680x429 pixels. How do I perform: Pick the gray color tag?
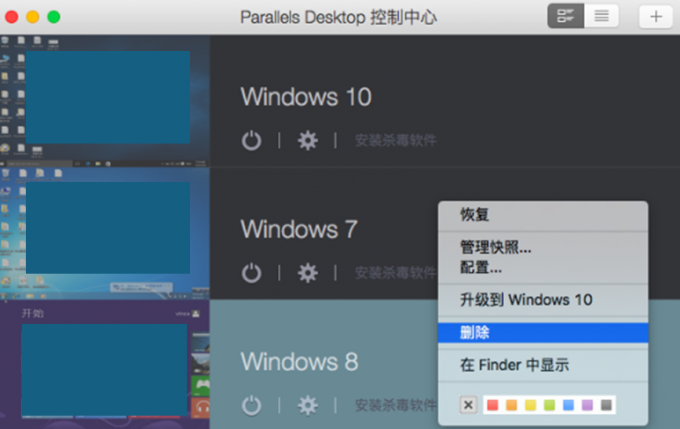tap(606, 405)
